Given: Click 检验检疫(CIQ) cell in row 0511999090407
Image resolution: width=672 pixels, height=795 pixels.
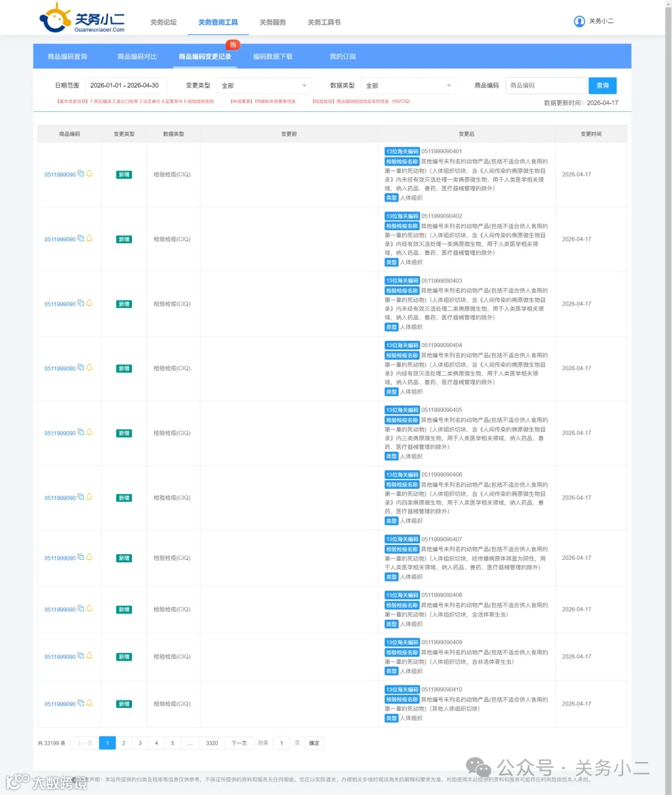Looking at the screenshot, I should [172, 558].
